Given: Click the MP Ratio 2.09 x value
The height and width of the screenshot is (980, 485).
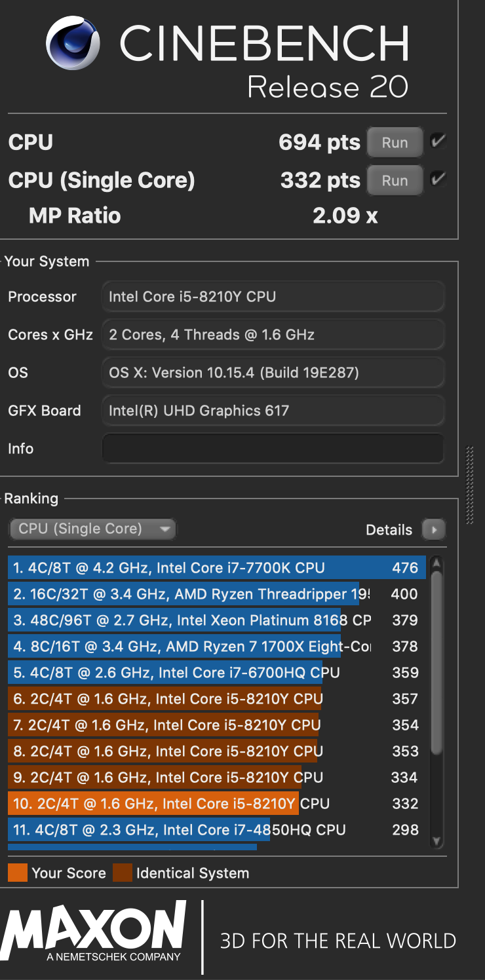Looking at the screenshot, I should pyautogui.click(x=345, y=216).
